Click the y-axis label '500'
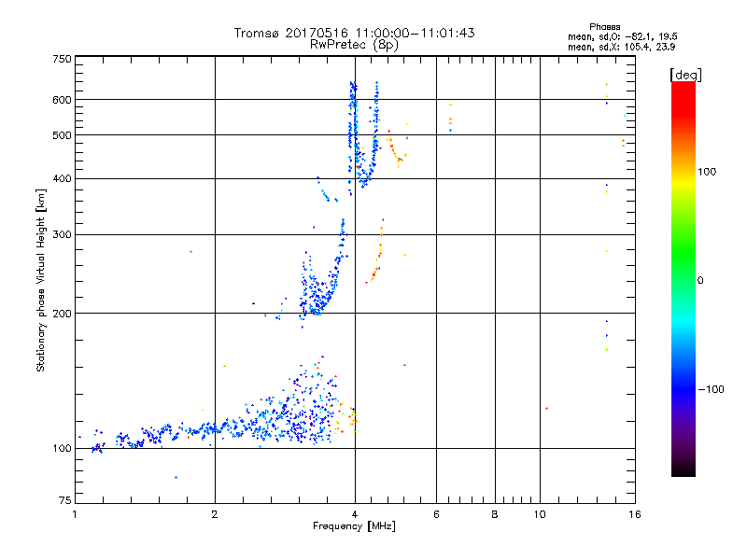The image size is (747, 560). pyautogui.click(x=62, y=135)
